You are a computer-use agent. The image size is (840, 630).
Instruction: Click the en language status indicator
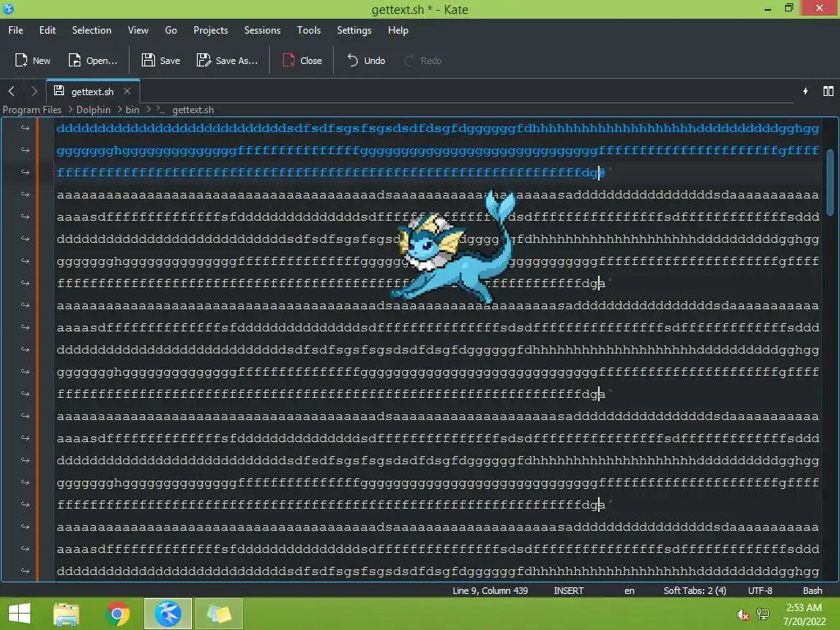coord(629,591)
